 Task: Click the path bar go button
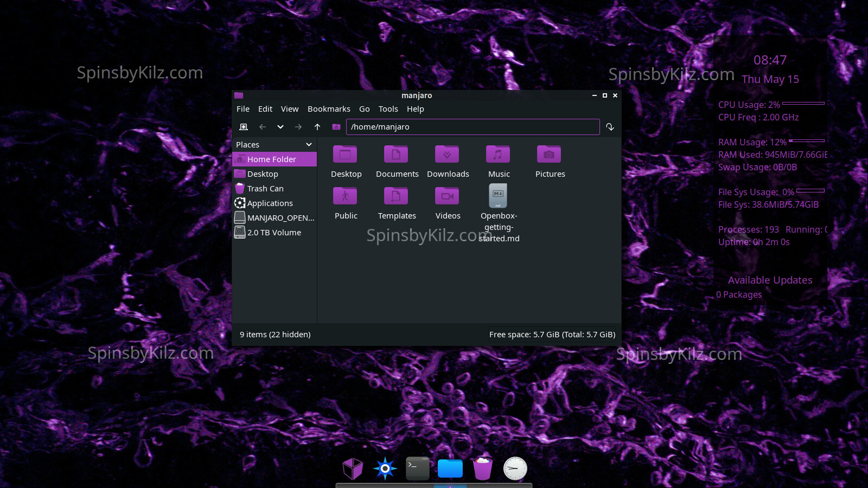pyautogui.click(x=610, y=127)
